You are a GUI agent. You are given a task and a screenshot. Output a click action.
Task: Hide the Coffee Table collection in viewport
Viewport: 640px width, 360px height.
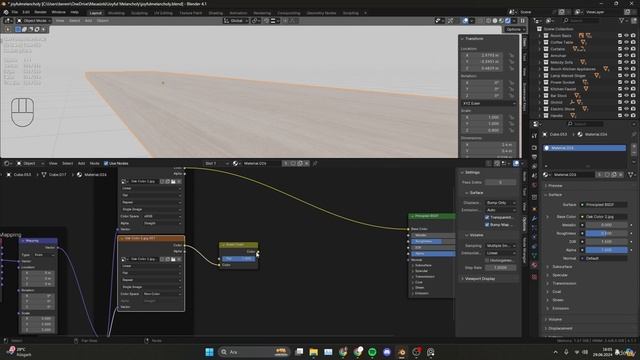pyautogui.click(x=627, y=42)
